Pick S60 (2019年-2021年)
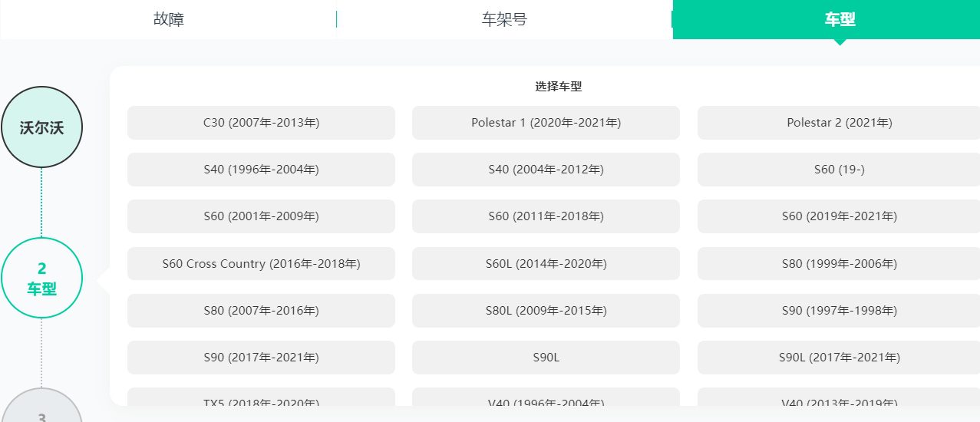Image resolution: width=980 pixels, height=422 pixels. [x=839, y=216]
